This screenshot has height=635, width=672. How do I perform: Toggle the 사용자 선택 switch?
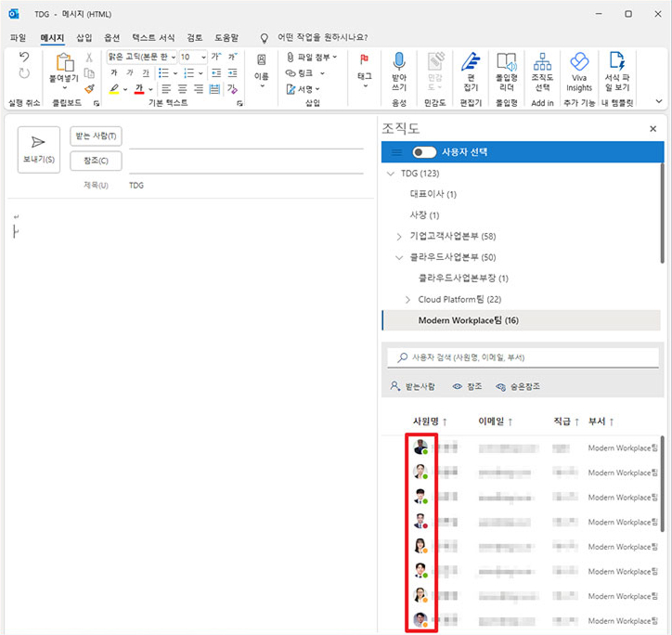[x=424, y=152]
